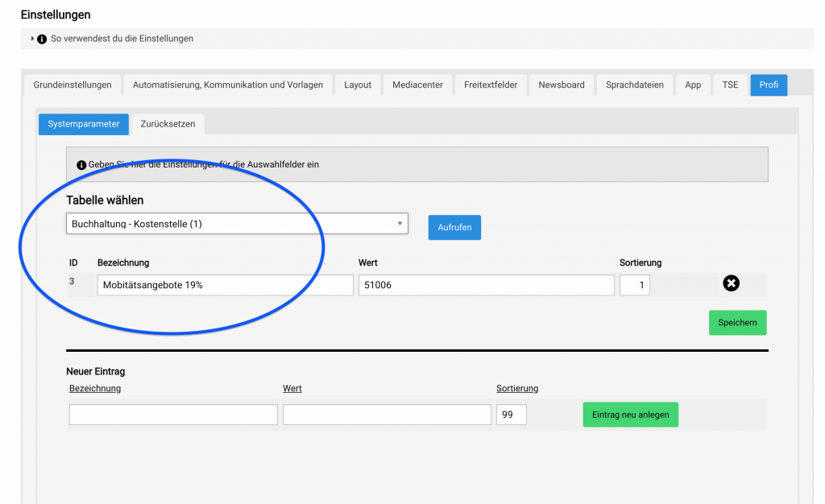This screenshot has height=504, width=825.
Task: Delete the Mobitätsangebote entry with X icon
Action: (x=731, y=283)
